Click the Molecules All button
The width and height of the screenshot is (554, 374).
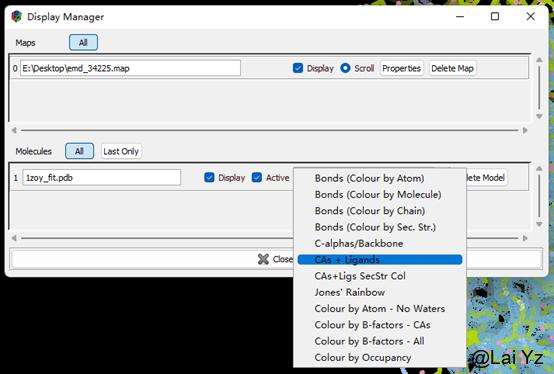coord(79,151)
